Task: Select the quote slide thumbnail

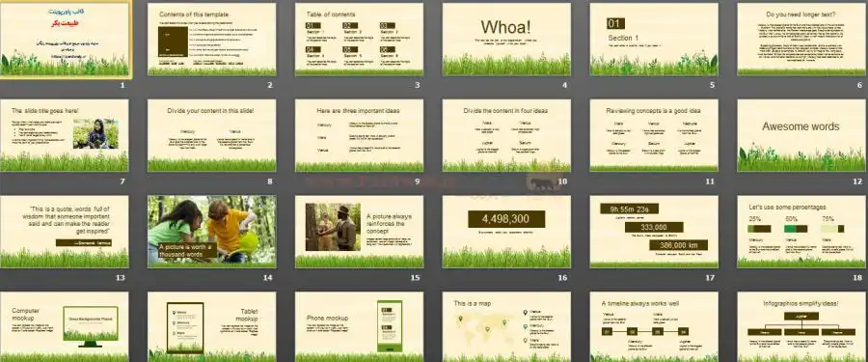Action: coord(65,232)
